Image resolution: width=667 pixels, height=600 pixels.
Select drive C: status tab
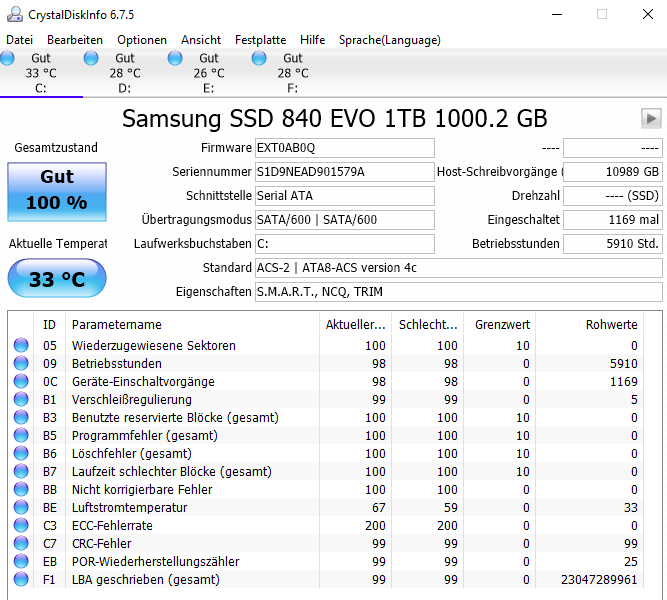tap(41, 73)
